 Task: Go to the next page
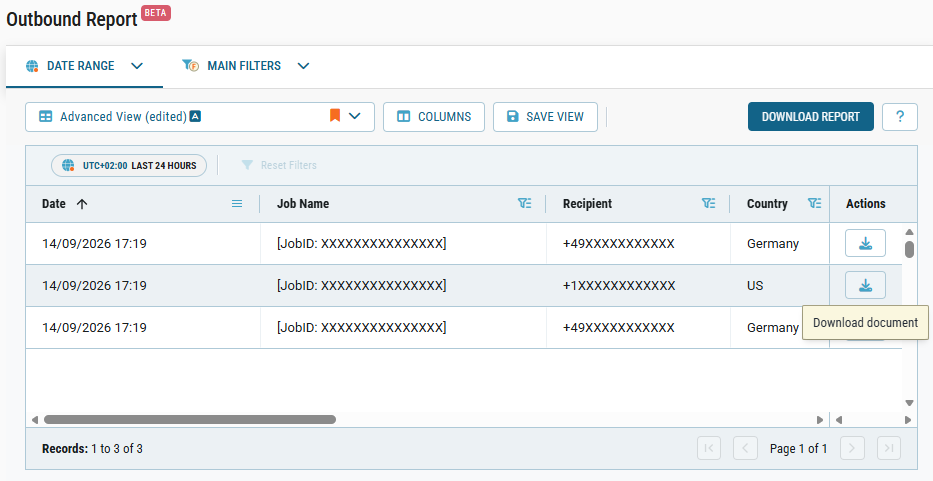click(x=852, y=448)
